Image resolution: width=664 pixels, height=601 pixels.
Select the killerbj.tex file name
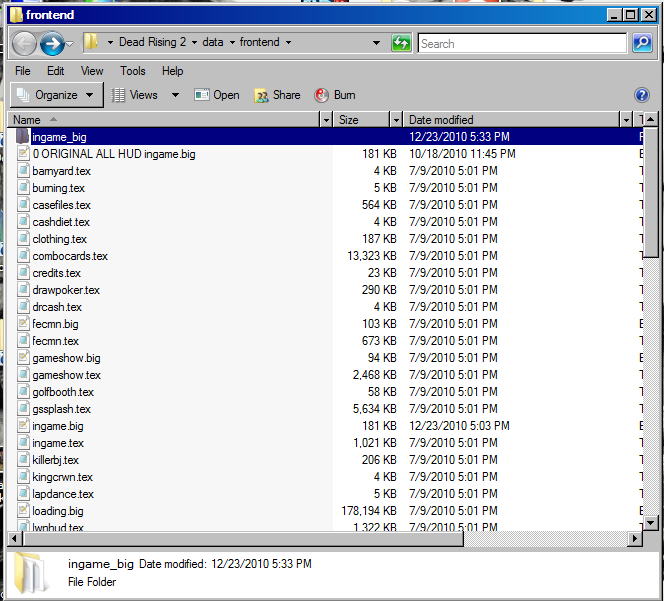pos(55,460)
